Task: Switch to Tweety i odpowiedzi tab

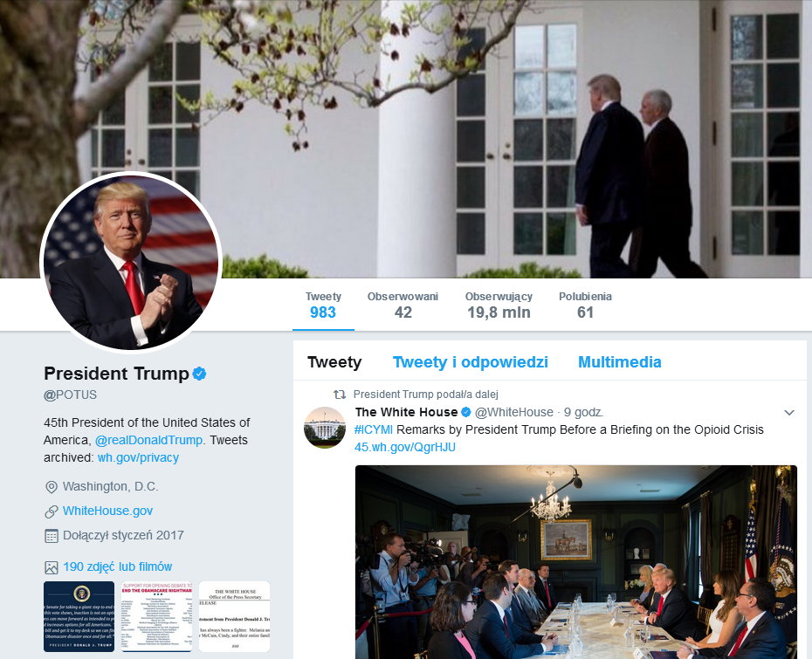Action: [x=471, y=362]
